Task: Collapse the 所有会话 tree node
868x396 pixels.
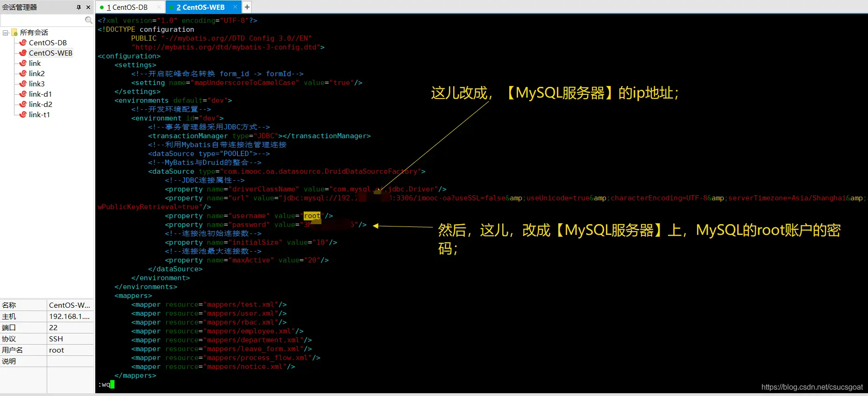Action: tap(6, 33)
